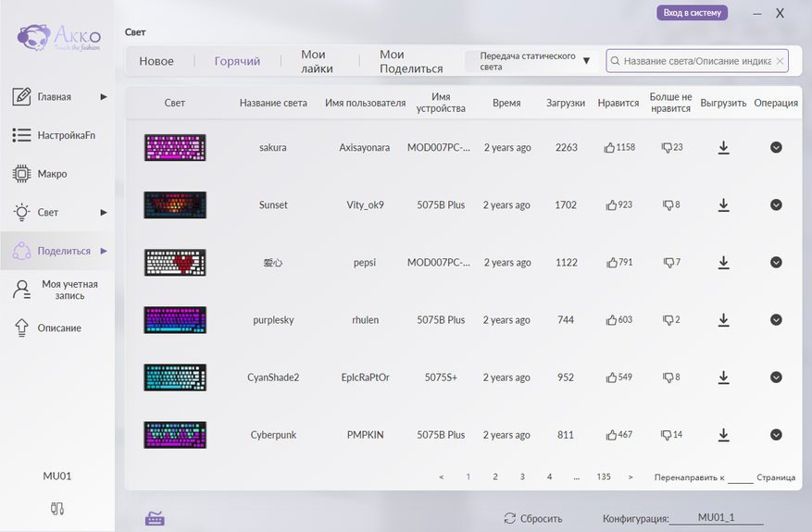Open Макро chip icon

(21, 174)
